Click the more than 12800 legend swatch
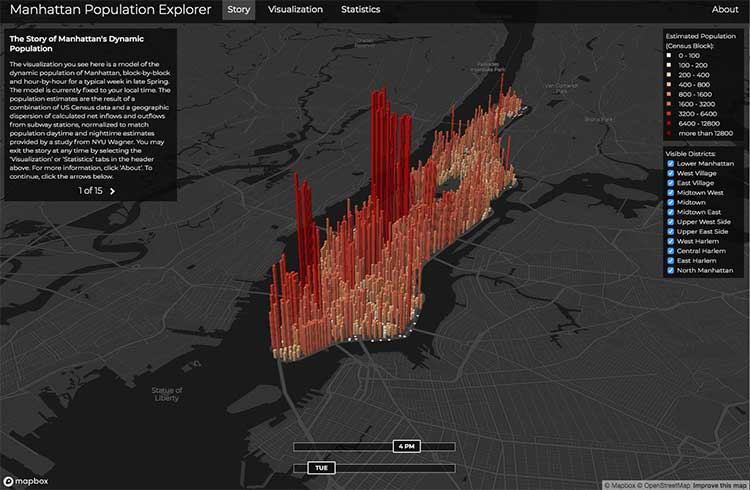 click(669, 134)
